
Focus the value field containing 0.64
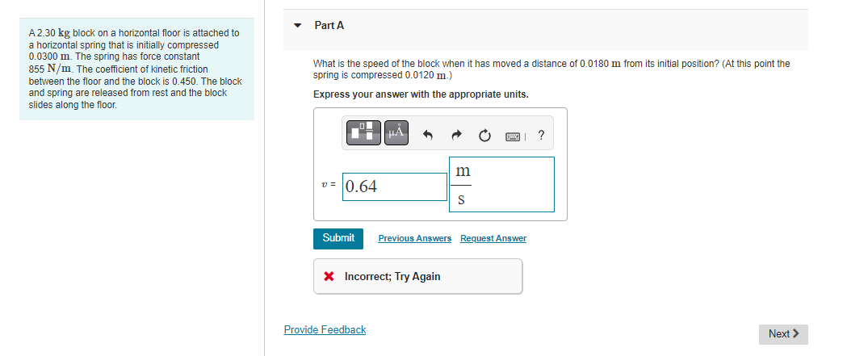pyautogui.click(x=395, y=186)
